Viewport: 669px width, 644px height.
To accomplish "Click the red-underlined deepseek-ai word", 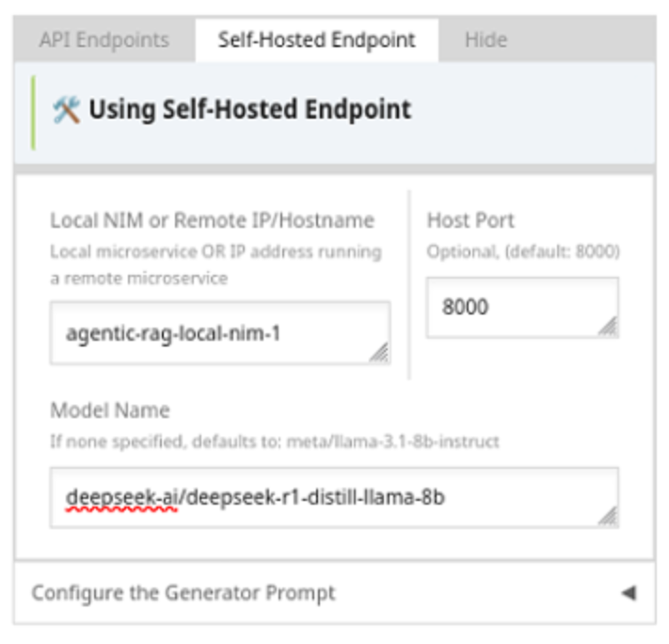I will point(122,497).
